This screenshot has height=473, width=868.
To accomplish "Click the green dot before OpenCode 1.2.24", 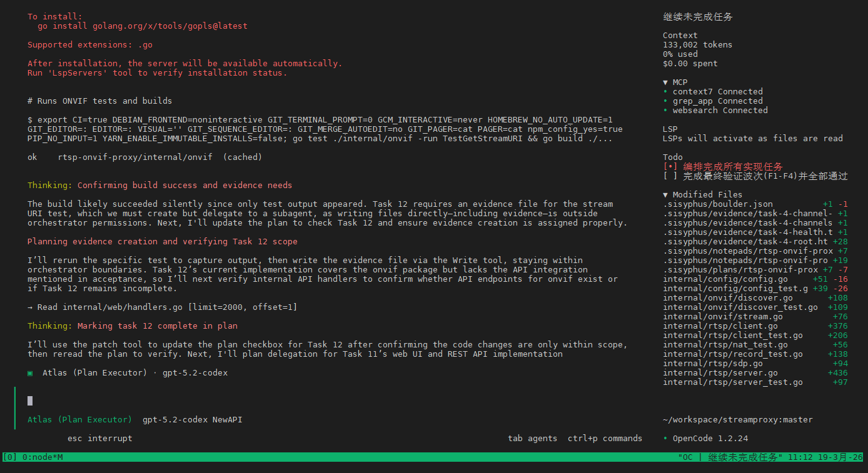I will coord(665,439).
